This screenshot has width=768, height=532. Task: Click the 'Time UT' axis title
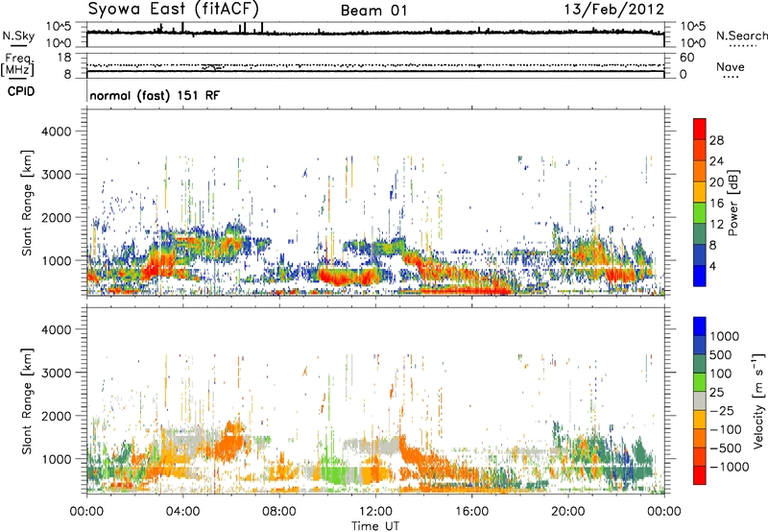[375, 525]
